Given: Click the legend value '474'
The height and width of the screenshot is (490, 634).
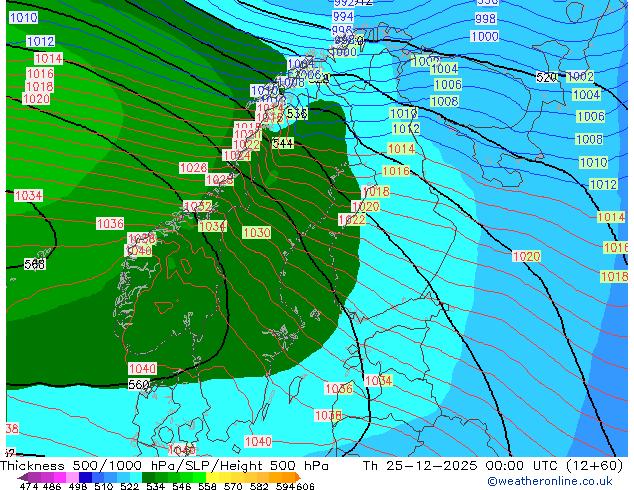Looking at the screenshot, I should pyautogui.click(x=29, y=486).
